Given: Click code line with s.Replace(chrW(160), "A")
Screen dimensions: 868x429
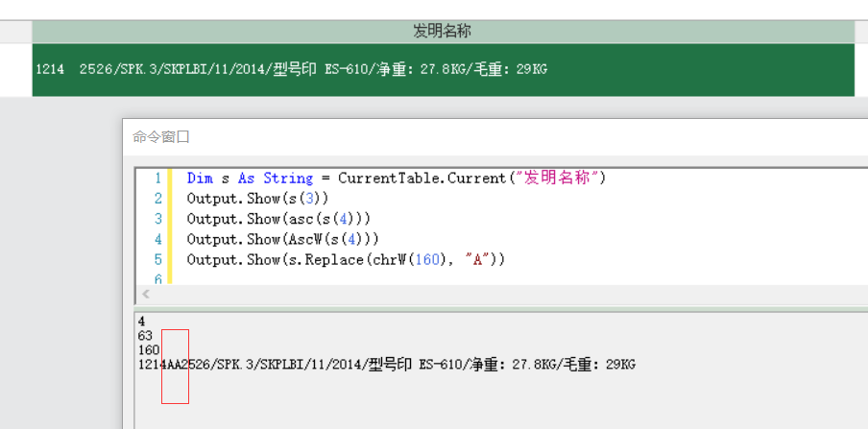Looking at the screenshot, I should pos(346,260).
